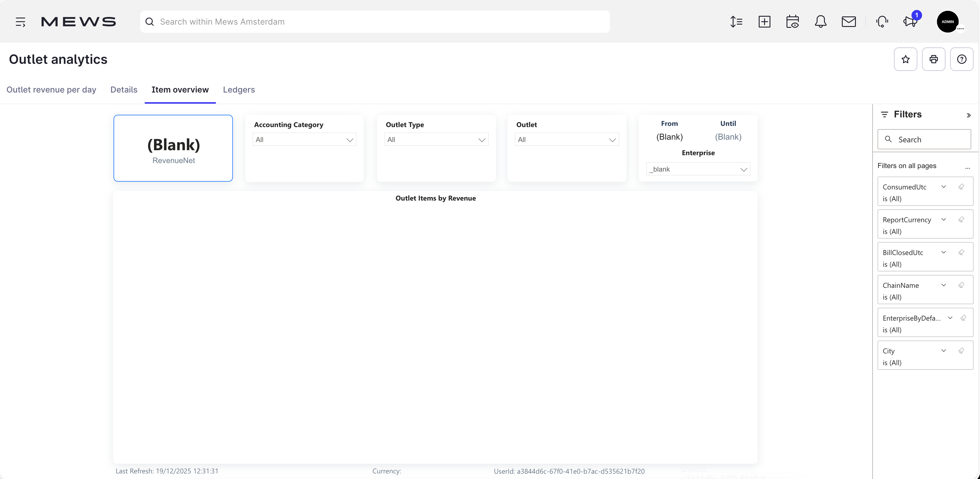
Task: Click the Outlet Items by Revenue title
Action: point(436,198)
